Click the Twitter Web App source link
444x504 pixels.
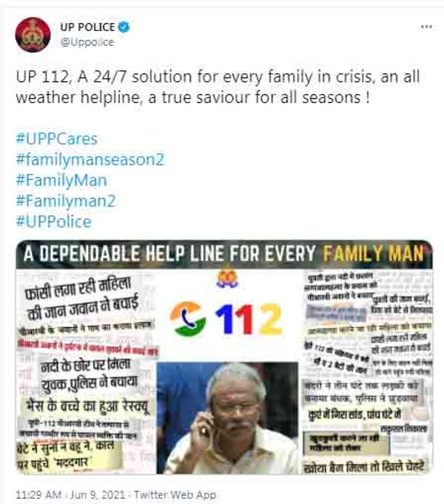[175, 494]
